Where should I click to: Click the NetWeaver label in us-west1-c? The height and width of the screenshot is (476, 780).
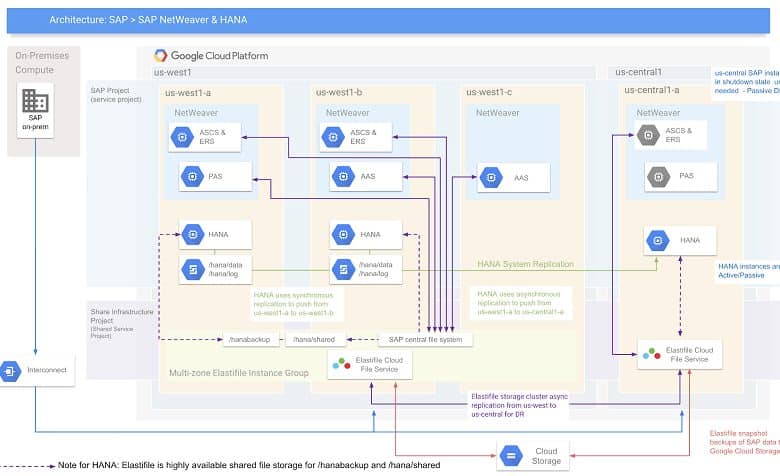pos(497,113)
